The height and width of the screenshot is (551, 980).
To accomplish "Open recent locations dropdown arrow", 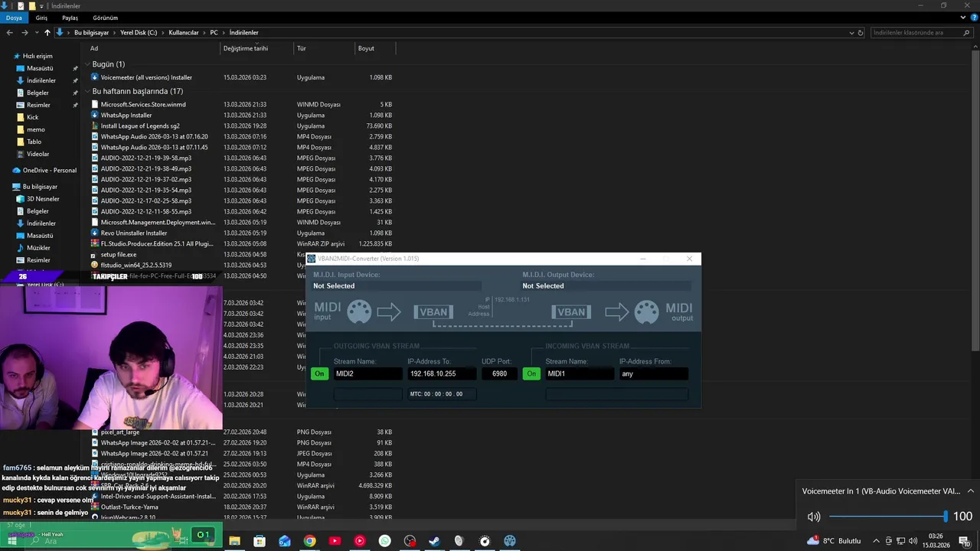I will click(36, 33).
